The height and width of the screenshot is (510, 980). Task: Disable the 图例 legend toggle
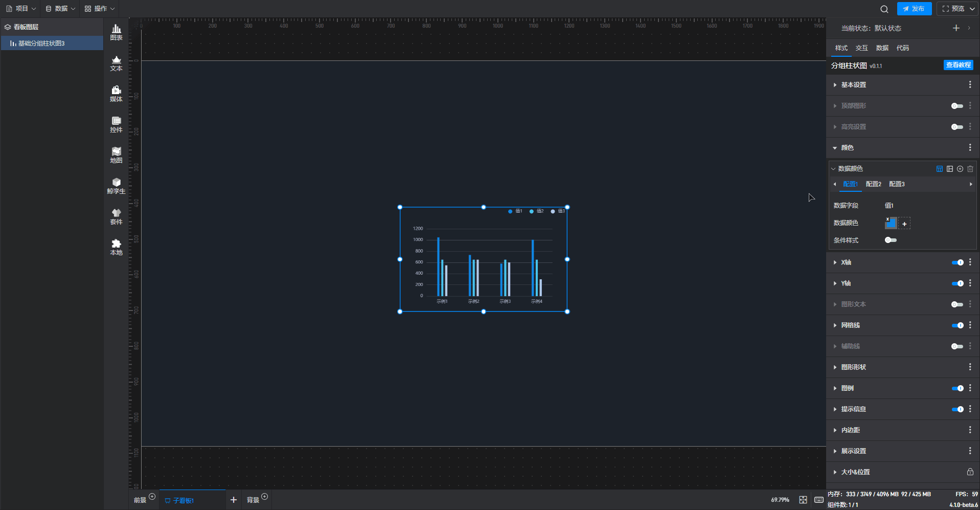coord(958,388)
